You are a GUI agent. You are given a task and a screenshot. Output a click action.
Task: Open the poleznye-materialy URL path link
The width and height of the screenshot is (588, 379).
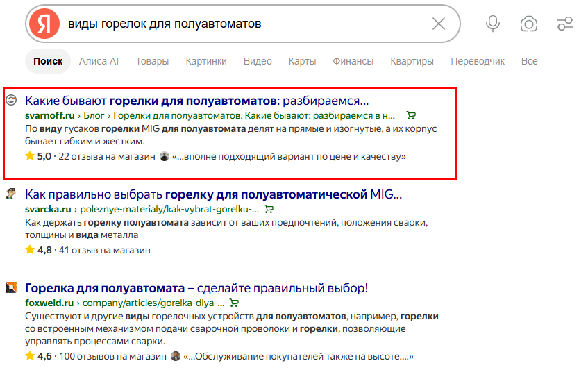(169, 209)
